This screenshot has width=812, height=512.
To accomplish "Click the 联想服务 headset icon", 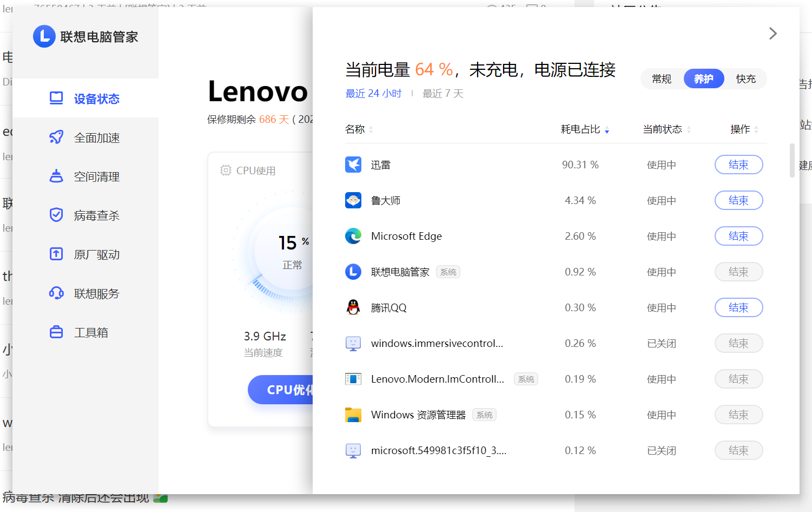I will [56, 293].
